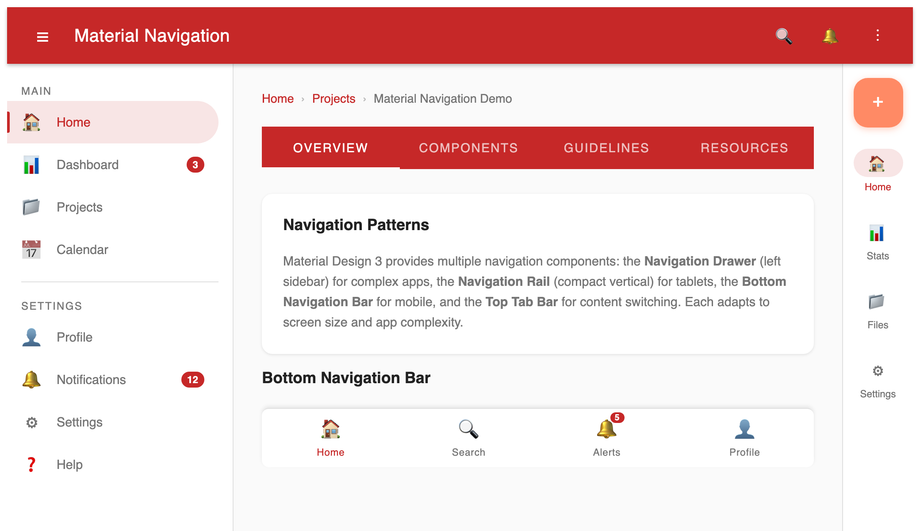
Task: Select Home house icon in the drawer
Action: click(x=31, y=122)
